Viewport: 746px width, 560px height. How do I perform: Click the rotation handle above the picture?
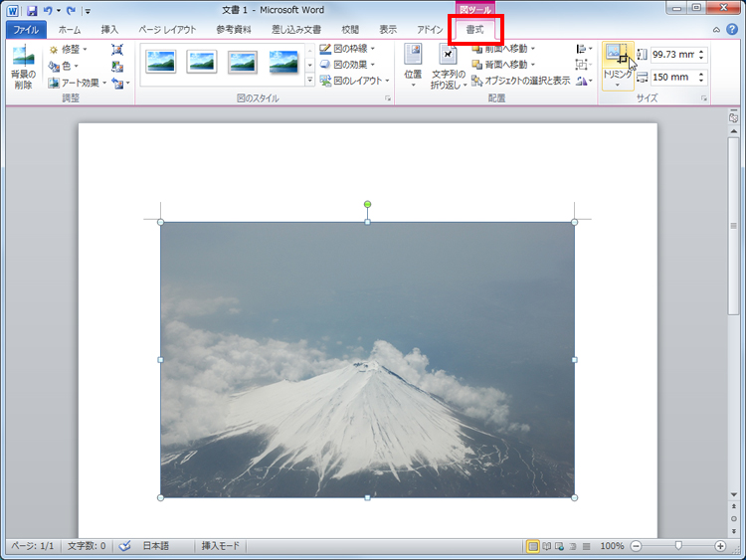(x=367, y=204)
